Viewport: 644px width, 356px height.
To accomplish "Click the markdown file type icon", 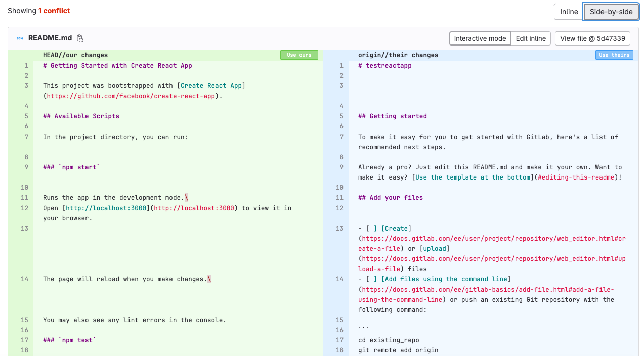I will 20,38.
